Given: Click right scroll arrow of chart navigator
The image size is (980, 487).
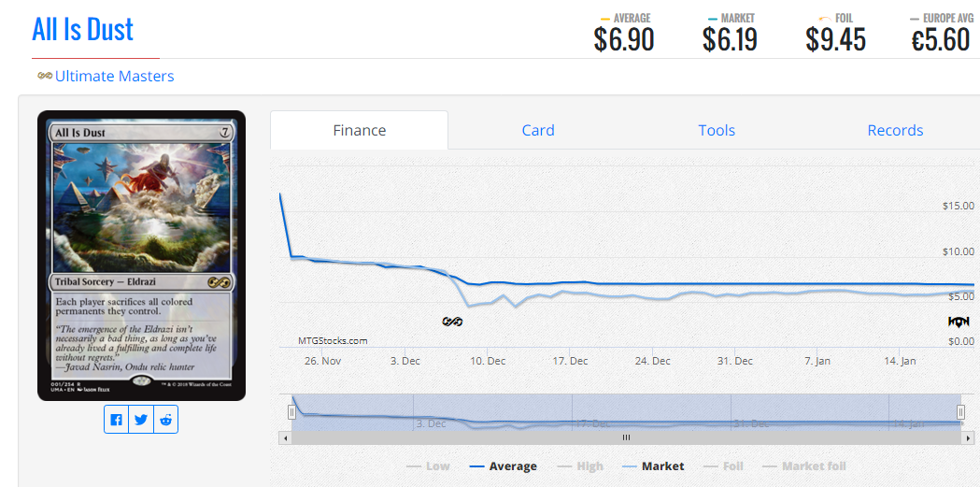Looking at the screenshot, I should 967,437.
